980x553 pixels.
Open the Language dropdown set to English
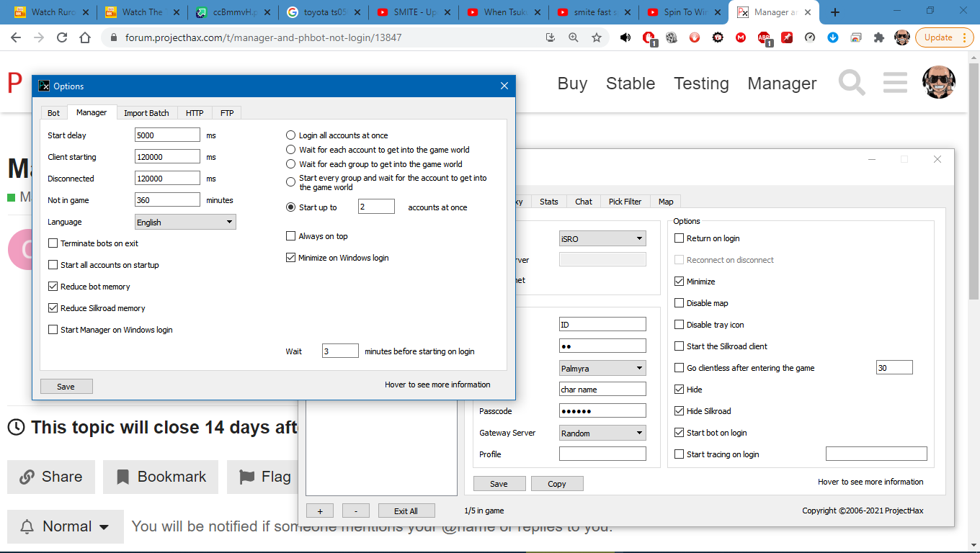pos(185,222)
